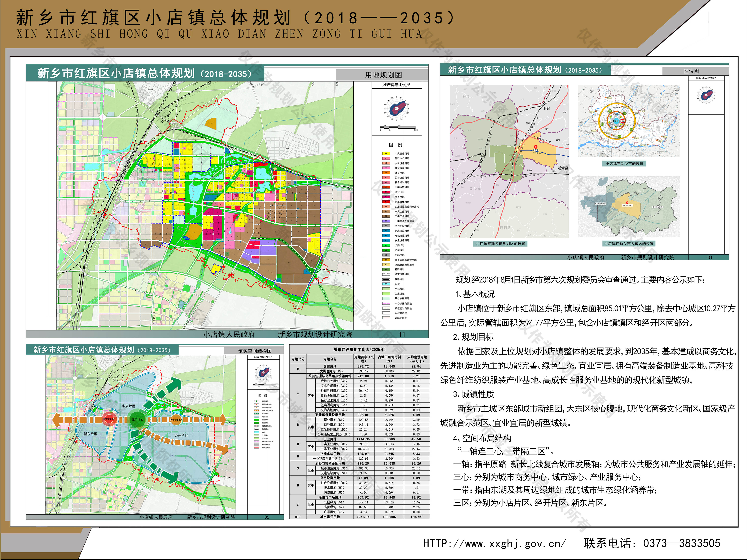Screen dimensions: 747x560
Task: Click the 小店镇在新乡市大东区的位置 caption label
Action: tap(628, 243)
